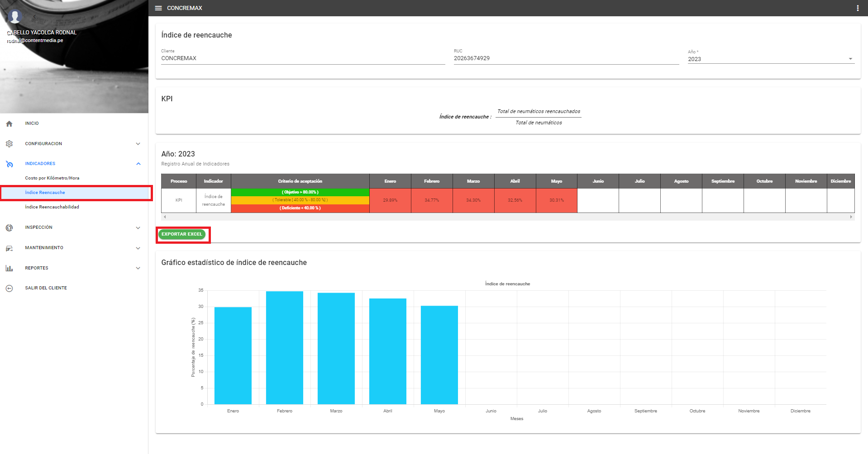
Task: Collapse the Indicadores menu chevron
Action: point(138,164)
